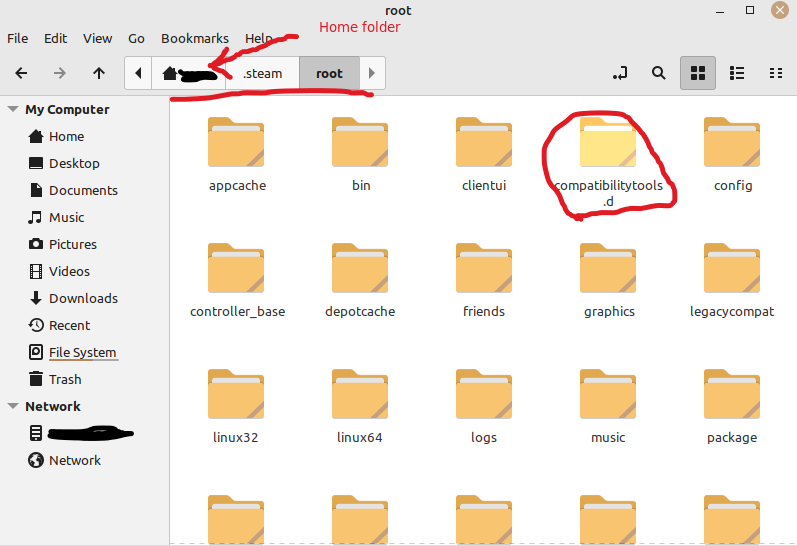Screen dimensions: 797x546
Task: Open the Help menu
Action: tap(259, 39)
